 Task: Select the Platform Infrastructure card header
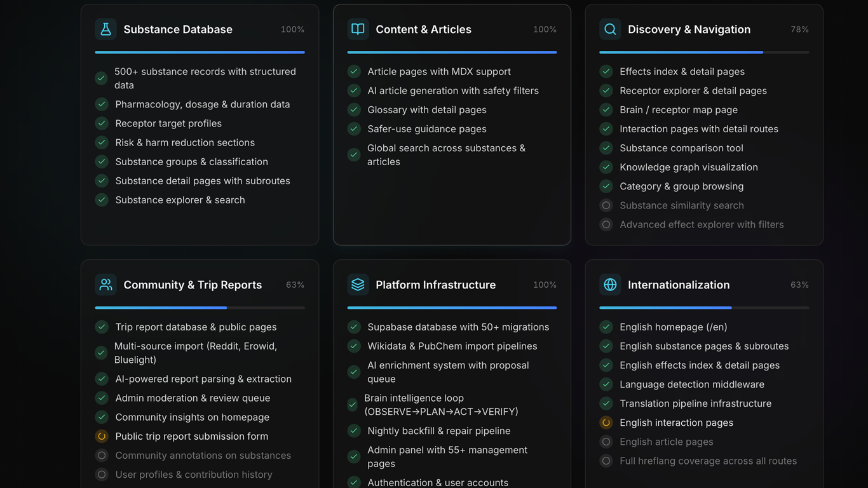tap(435, 285)
